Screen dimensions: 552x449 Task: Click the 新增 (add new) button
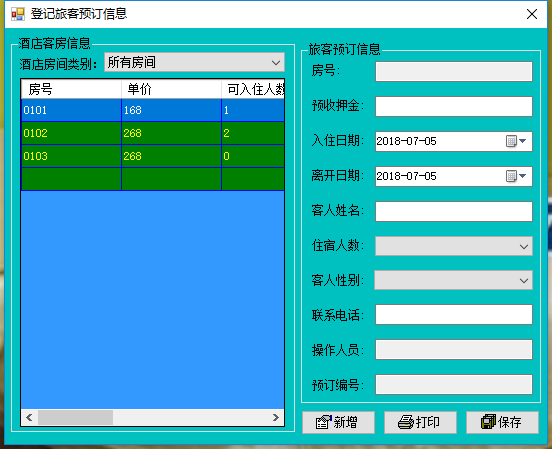tap(338, 422)
